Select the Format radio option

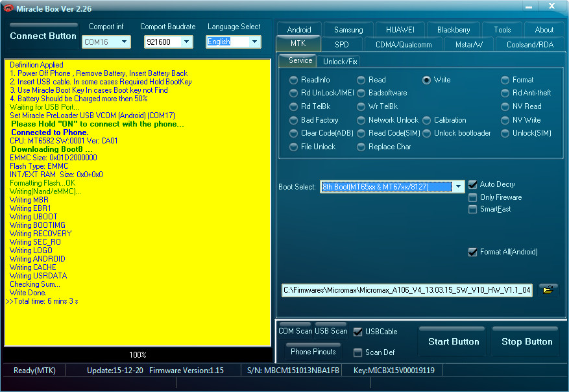click(505, 80)
